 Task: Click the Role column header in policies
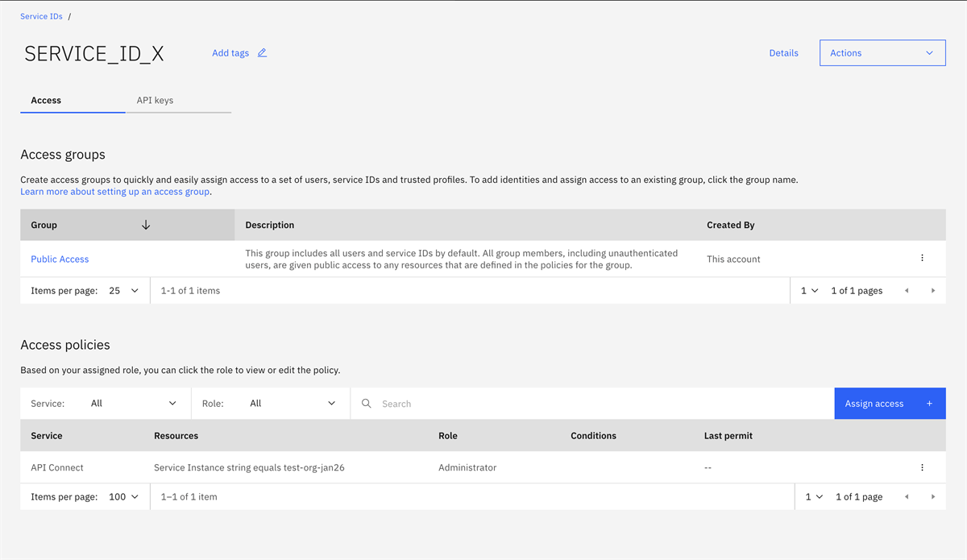pos(448,436)
